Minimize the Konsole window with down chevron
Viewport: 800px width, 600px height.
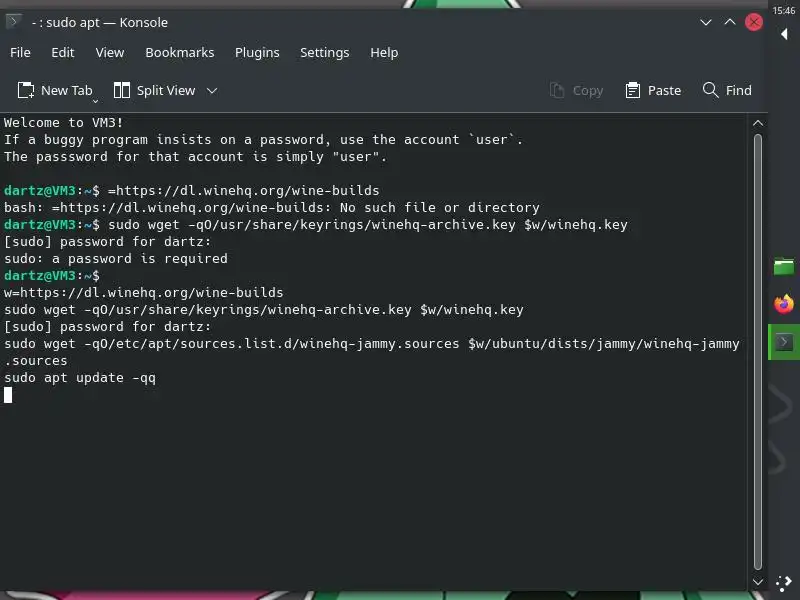tap(706, 22)
